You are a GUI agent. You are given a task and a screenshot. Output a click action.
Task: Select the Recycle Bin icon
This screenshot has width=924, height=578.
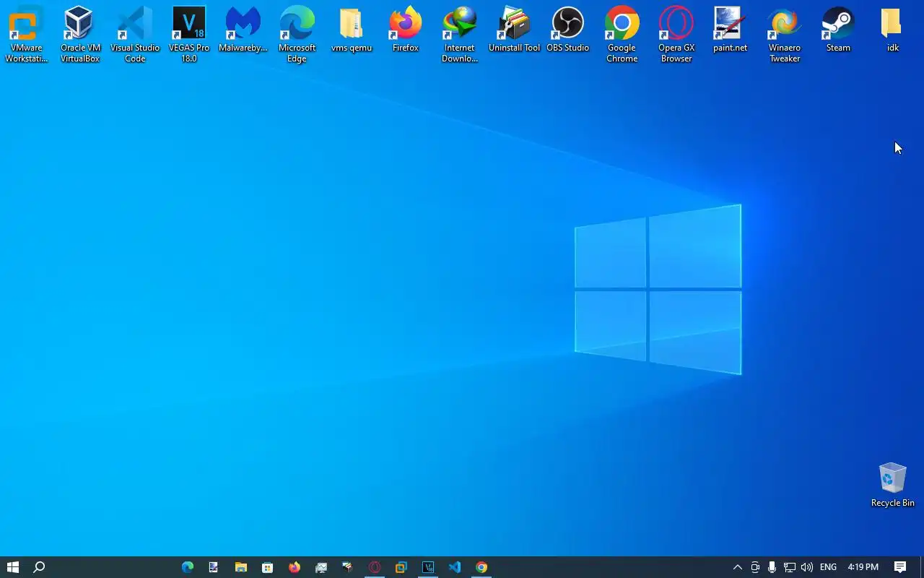point(892,485)
